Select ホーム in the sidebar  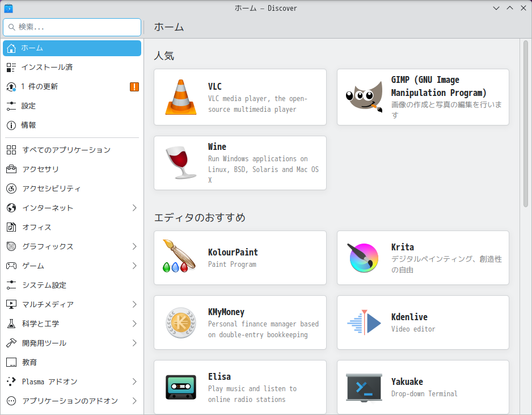tap(72, 48)
